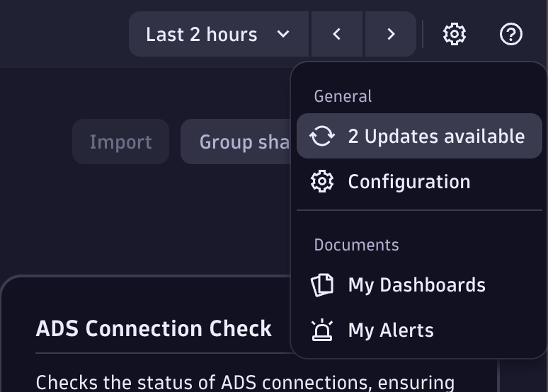Advance timeframe with the right arrow
The width and height of the screenshot is (548, 392).
point(391,34)
